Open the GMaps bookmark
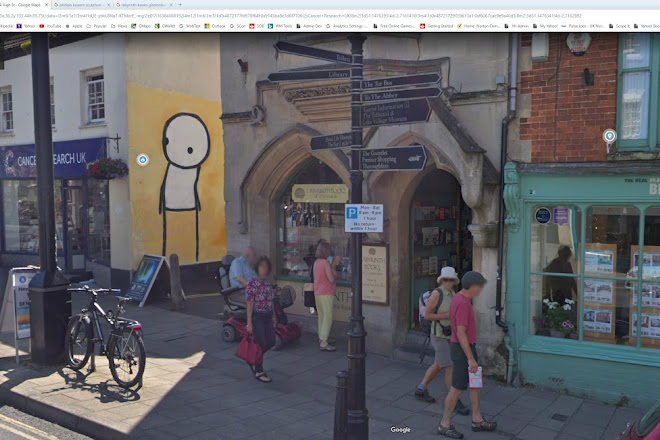Image resolution: width=660 pixels, height=440 pixels. click(x=141, y=26)
